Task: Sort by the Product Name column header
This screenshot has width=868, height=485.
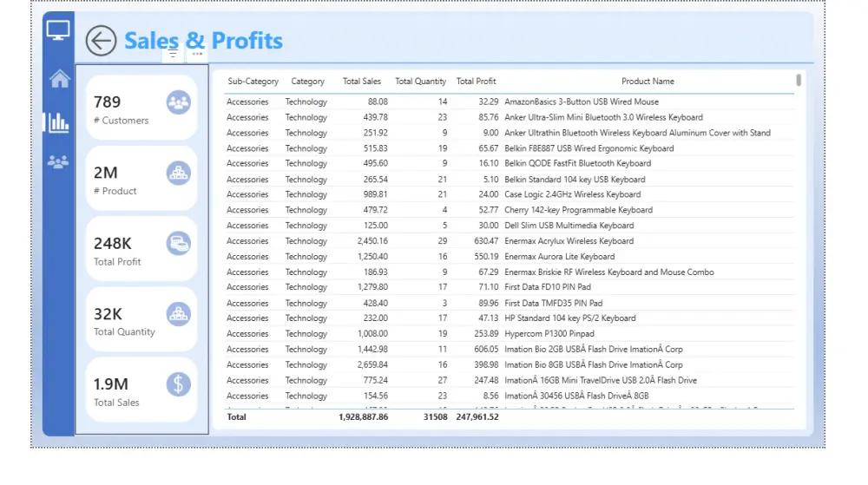Action: 648,82
